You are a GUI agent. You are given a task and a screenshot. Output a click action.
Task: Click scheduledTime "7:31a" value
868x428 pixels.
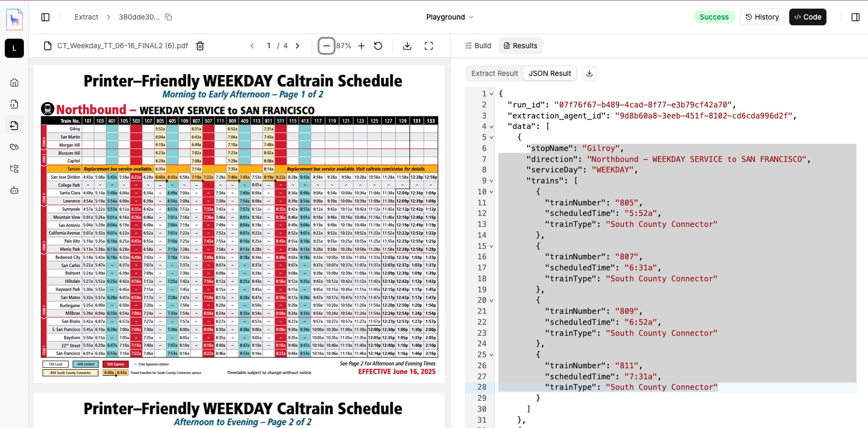coord(640,377)
